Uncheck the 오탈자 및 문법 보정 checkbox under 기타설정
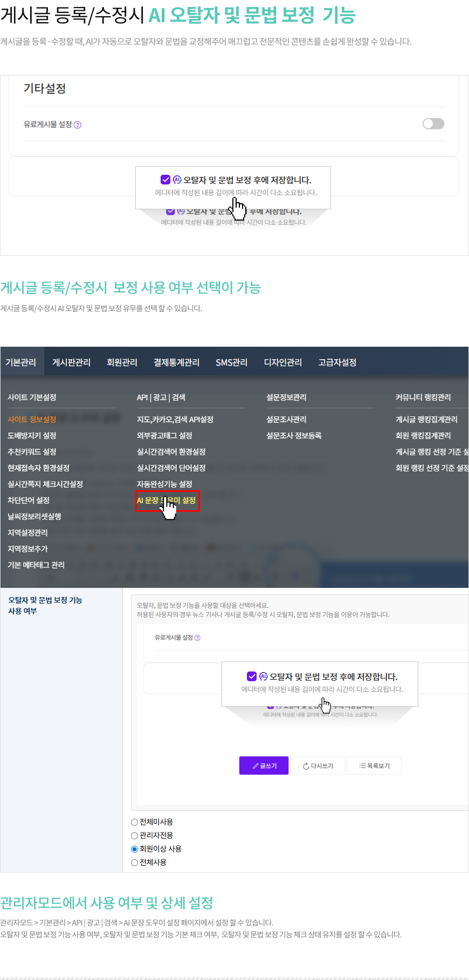The image size is (469, 980). point(165,180)
